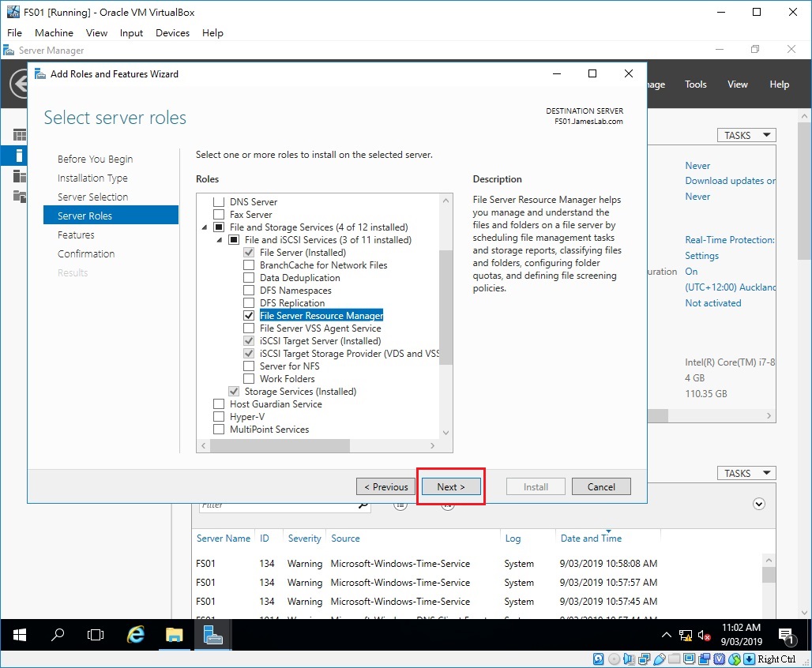Open the Windows Start menu

[x=19, y=635]
